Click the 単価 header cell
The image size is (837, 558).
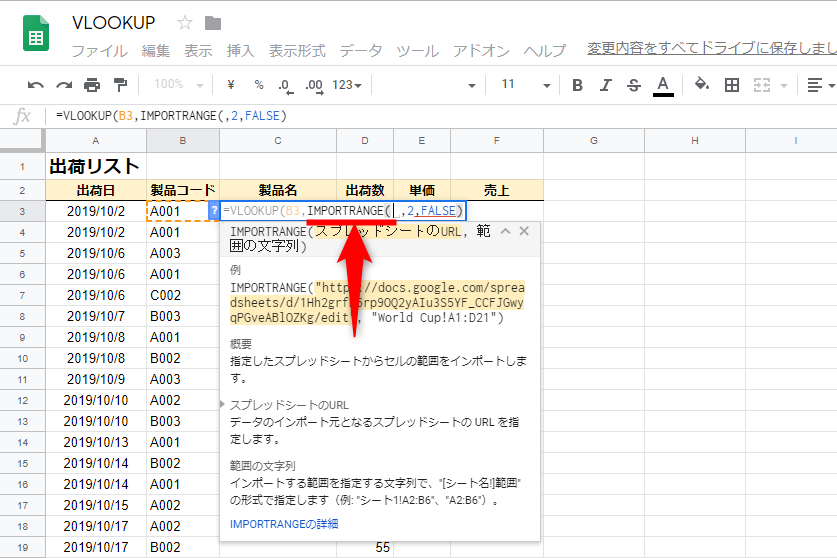pos(422,190)
